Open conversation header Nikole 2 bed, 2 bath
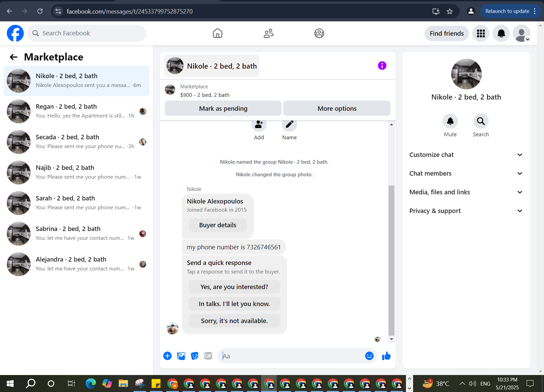Screen dimensions: 544x392 tap(212, 66)
